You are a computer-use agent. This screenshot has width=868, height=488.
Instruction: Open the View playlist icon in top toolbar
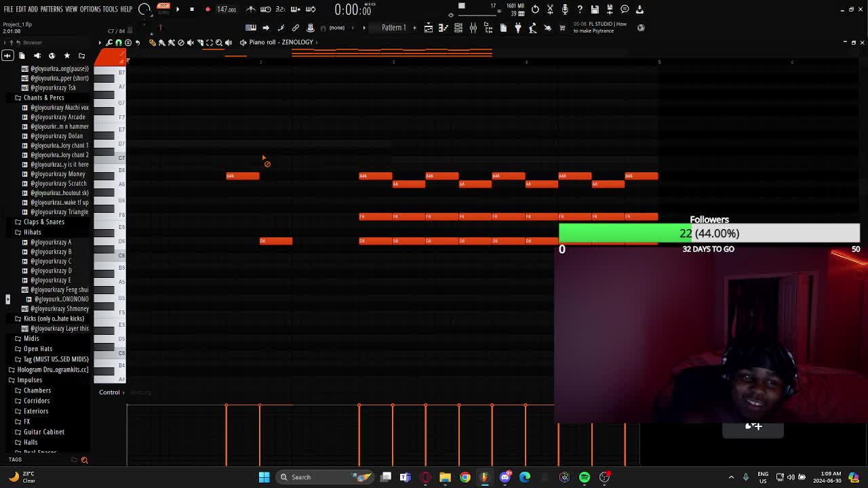pyautogui.click(x=429, y=28)
